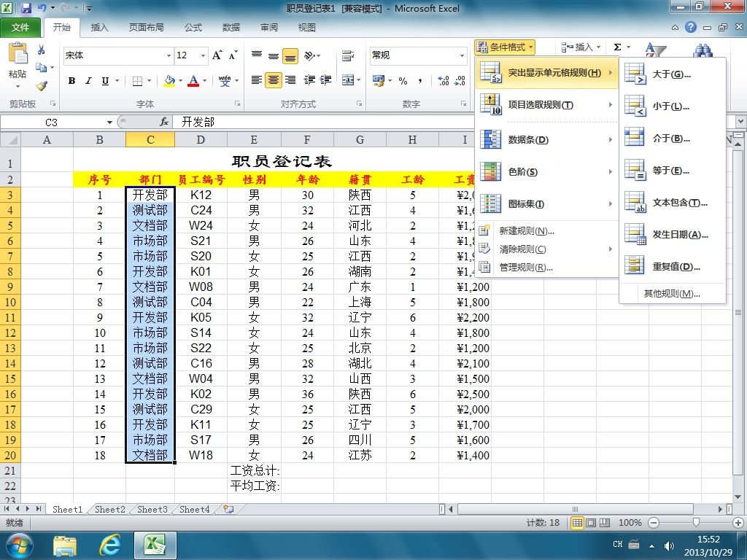Click the Paste icon in clipboard group
The height and width of the screenshot is (560, 747).
(x=18, y=53)
